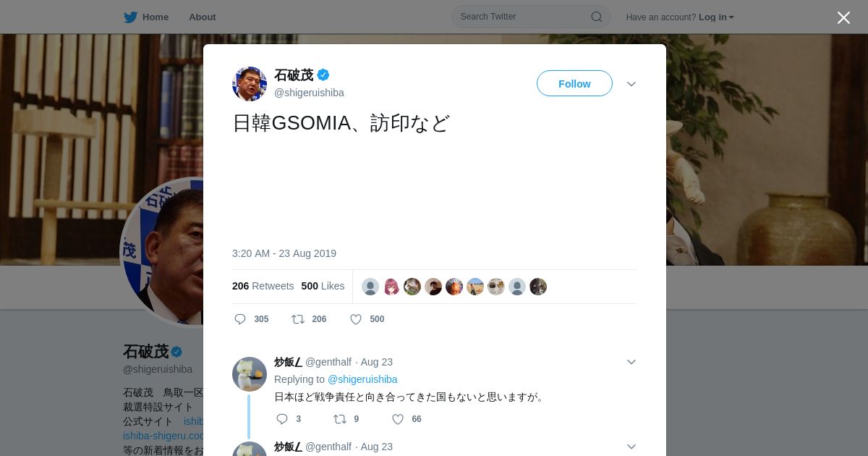
Task: Like the 炒飯 reply with 66 likes
Action: pos(398,419)
